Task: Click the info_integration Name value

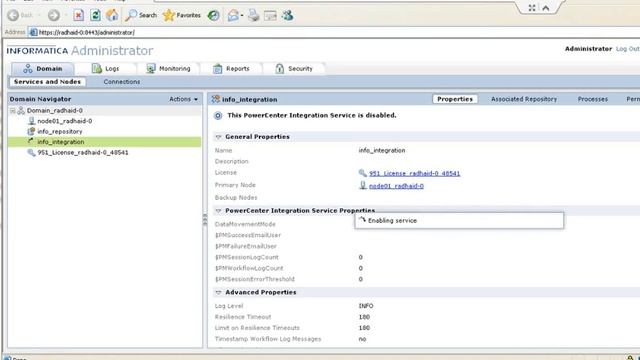Action: coord(382,151)
